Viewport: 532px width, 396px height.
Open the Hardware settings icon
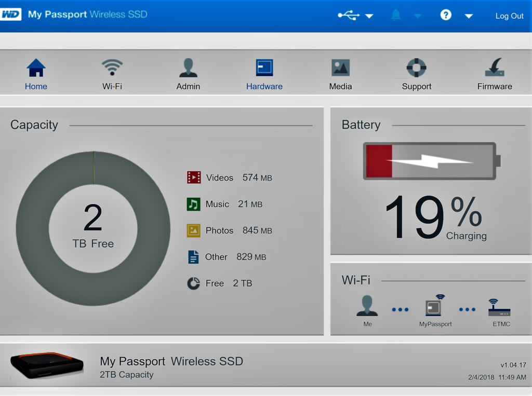[264, 68]
